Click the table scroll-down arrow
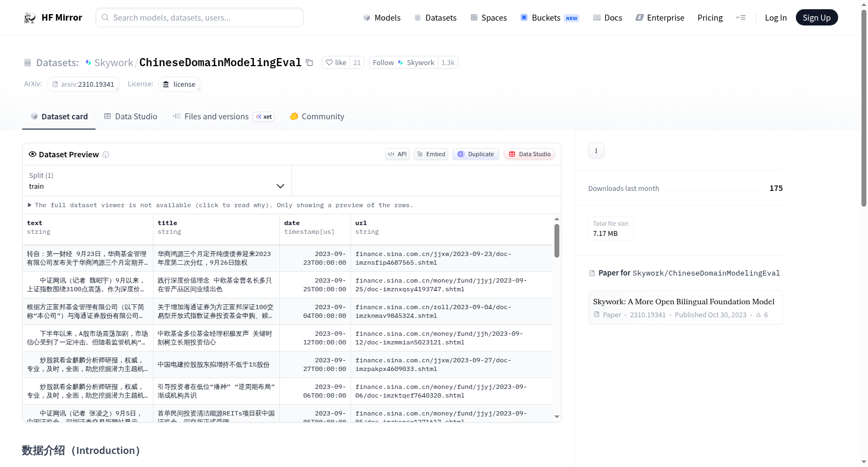Screen dimensions: 868x467 point(557,417)
